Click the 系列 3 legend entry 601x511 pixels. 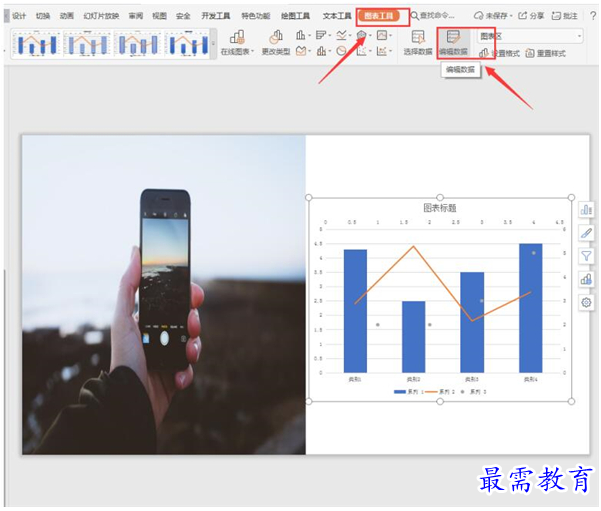(x=473, y=392)
